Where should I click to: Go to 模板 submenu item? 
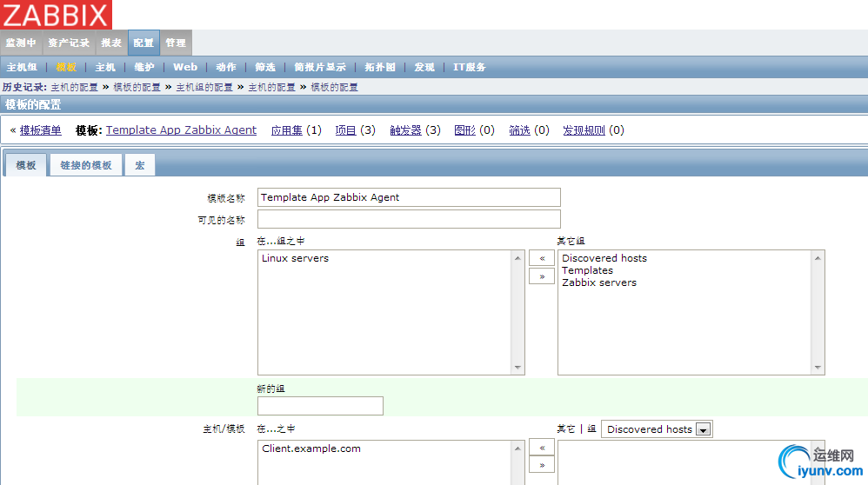66,67
